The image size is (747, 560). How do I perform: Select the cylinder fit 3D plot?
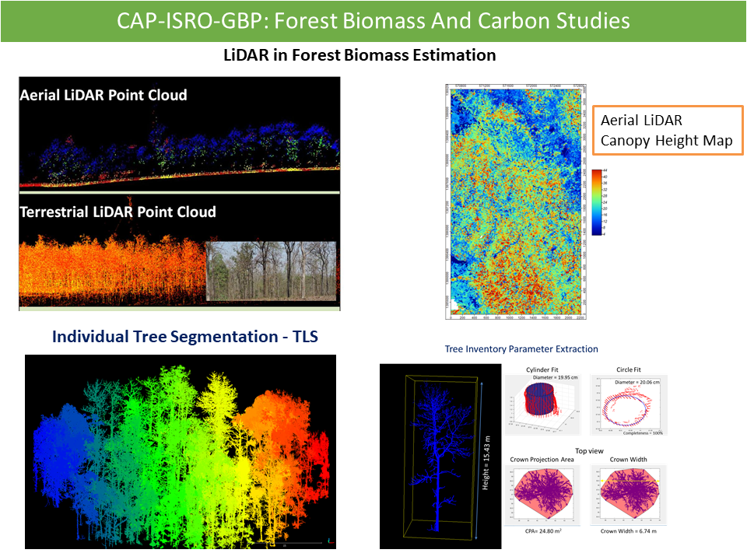click(542, 405)
